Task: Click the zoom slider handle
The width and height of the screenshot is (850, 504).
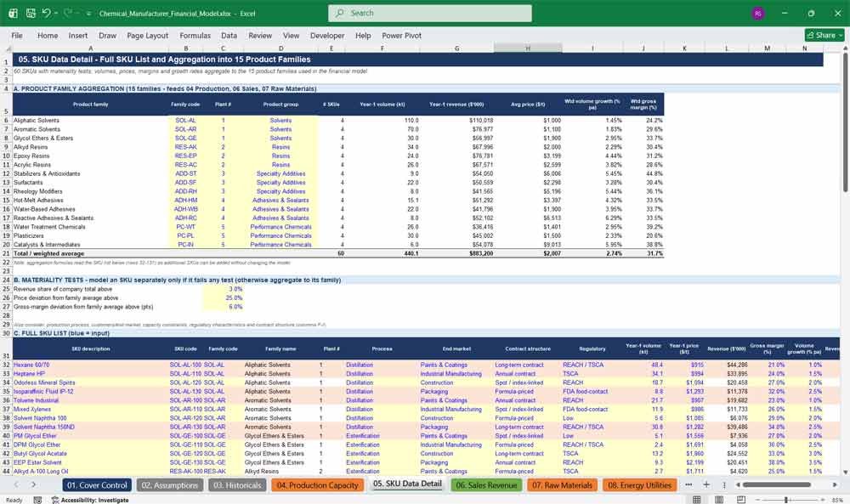Action: pos(786,500)
